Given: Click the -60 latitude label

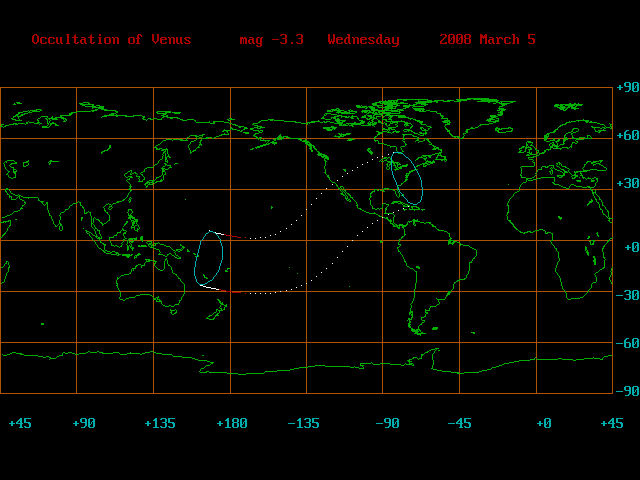Looking at the screenshot, I should tap(628, 343).
